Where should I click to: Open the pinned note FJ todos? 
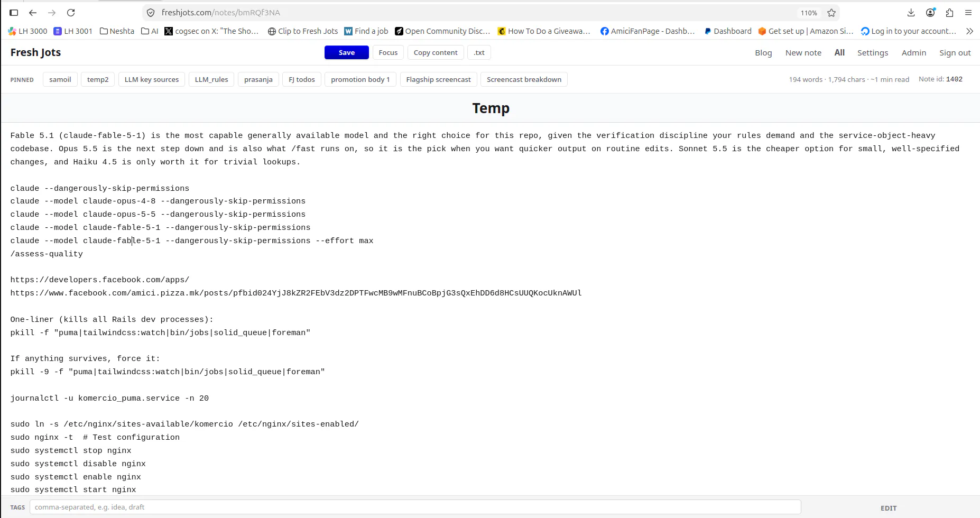pos(302,79)
